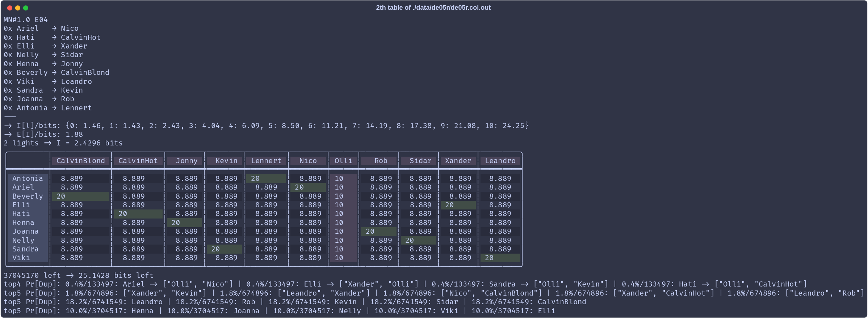The width and height of the screenshot is (868, 318).
Task: Click the CalvinBlond column header
Action: (81, 161)
